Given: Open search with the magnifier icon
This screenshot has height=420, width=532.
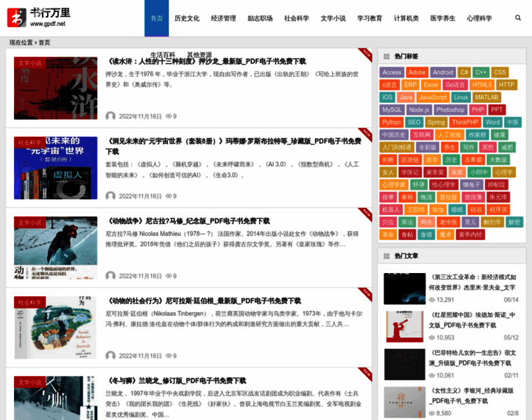Looking at the screenshot, I should click(518, 17).
